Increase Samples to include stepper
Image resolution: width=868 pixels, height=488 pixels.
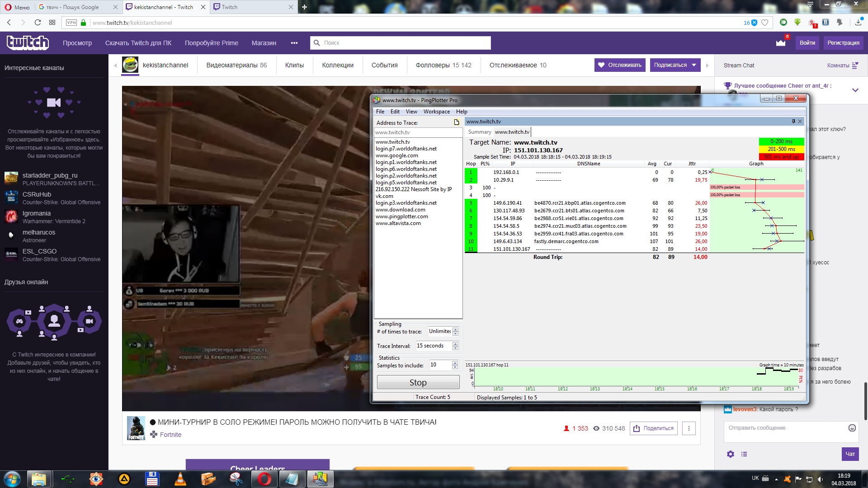point(455,363)
